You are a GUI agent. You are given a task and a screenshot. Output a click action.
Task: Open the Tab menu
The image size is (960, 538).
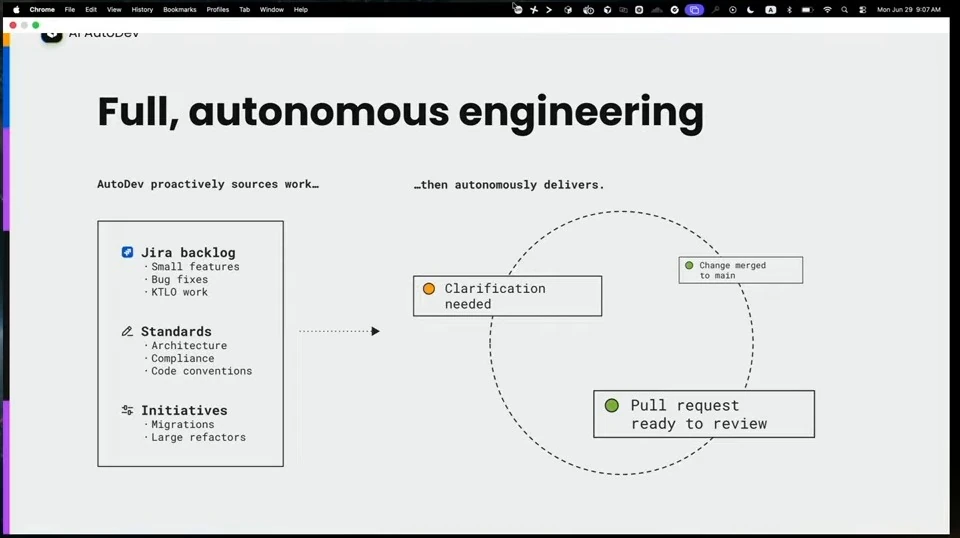244,9
